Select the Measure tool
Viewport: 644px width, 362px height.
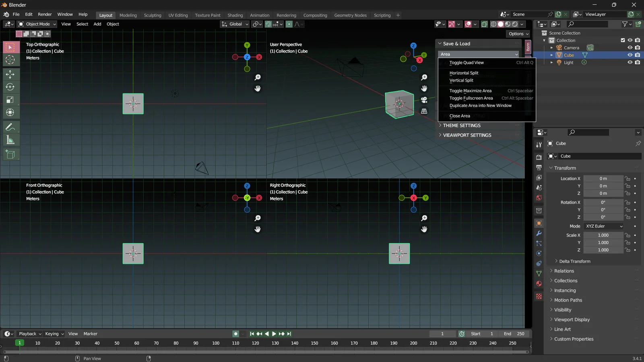pyautogui.click(x=10, y=140)
